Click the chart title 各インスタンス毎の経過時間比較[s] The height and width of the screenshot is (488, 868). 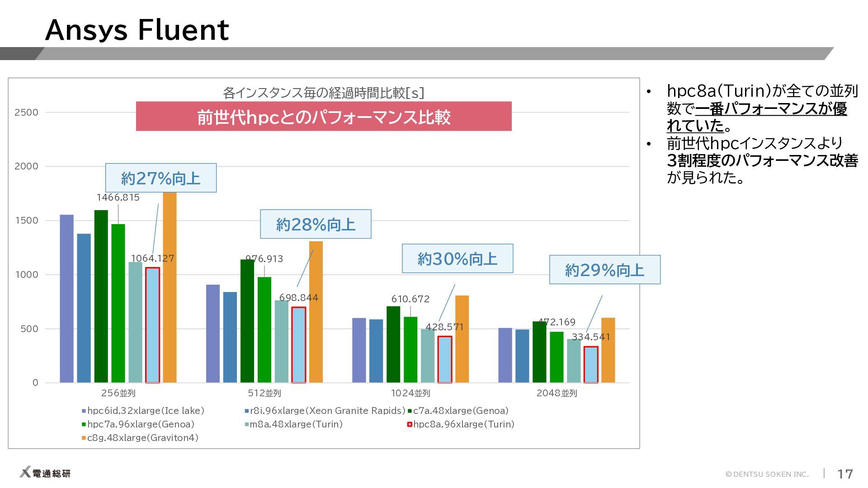[x=324, y=93]
